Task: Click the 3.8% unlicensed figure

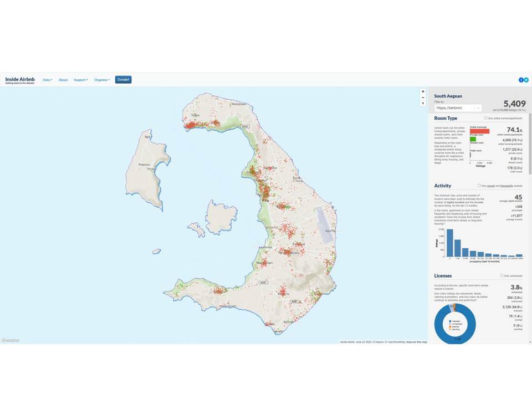Action: (x=516, y=288)
